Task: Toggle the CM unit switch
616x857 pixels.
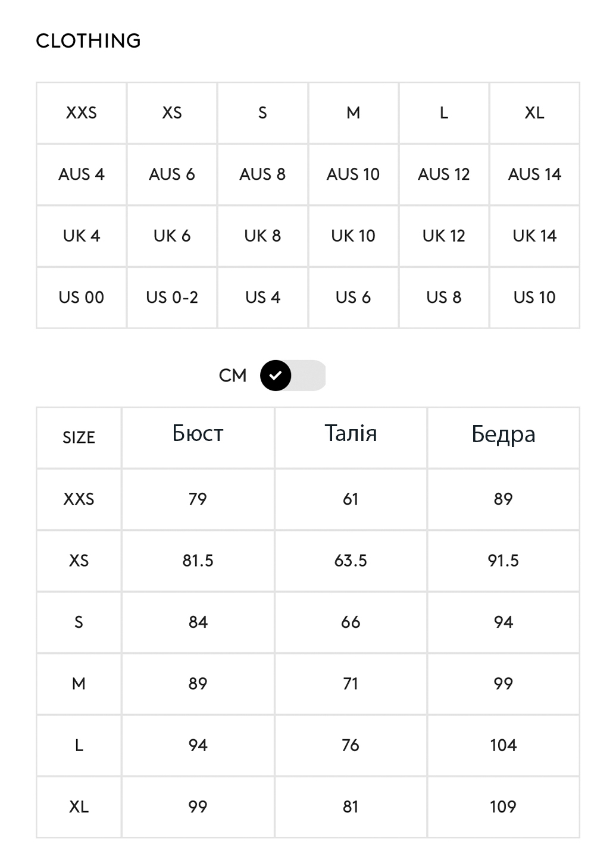Action: click(x=293, y=376)
